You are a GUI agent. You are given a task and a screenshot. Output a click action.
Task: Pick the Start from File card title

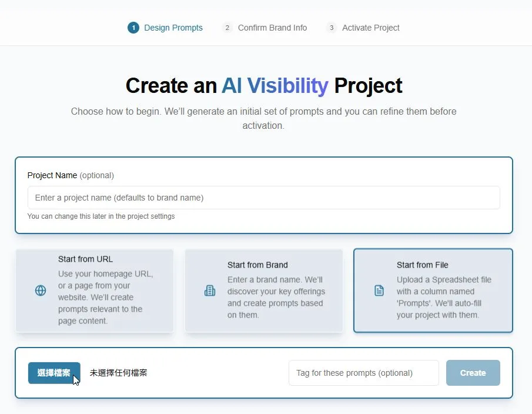[422, 265]
